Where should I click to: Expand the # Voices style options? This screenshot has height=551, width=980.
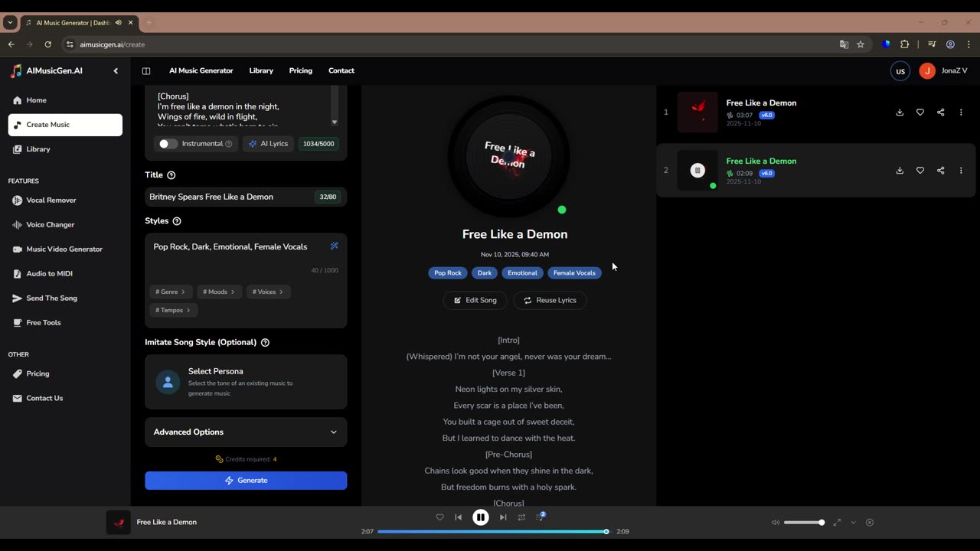pos(268,292)
